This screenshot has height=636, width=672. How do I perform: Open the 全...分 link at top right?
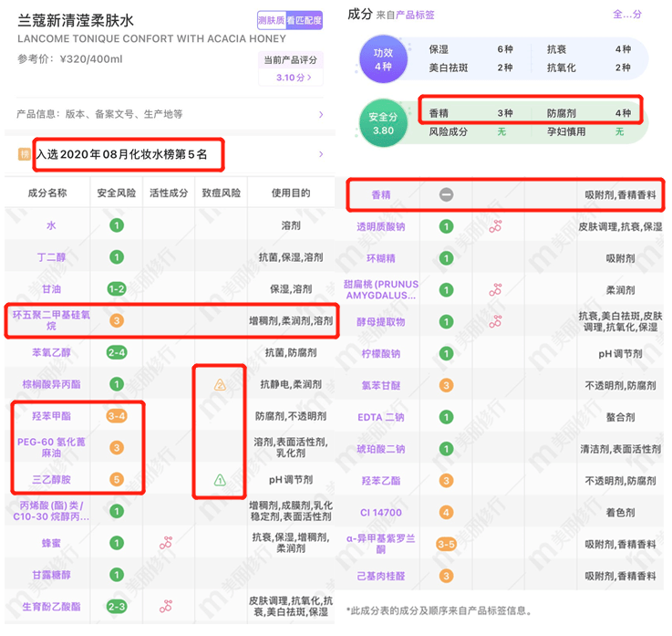627,15
